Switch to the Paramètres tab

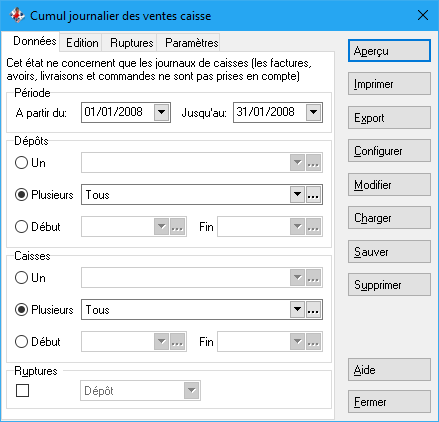192,43
